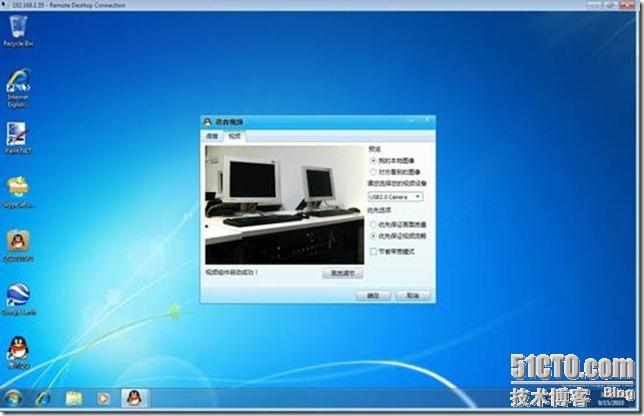The width and height of the screenshot is (644, 416).
Task: Open the Paint.NET desktop shortcut
Action: (x=18, y=138)
